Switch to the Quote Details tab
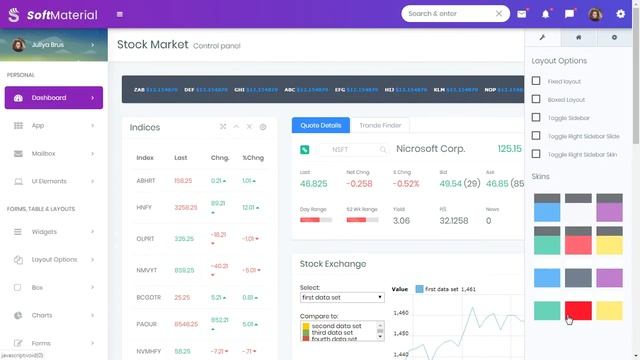This screenshot has height=360, width=640. pyautogui.click(x=321, y=125)
